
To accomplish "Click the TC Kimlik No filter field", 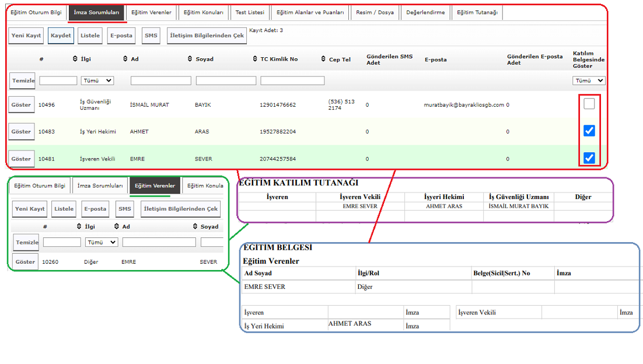I will click(x=292, y=80).
